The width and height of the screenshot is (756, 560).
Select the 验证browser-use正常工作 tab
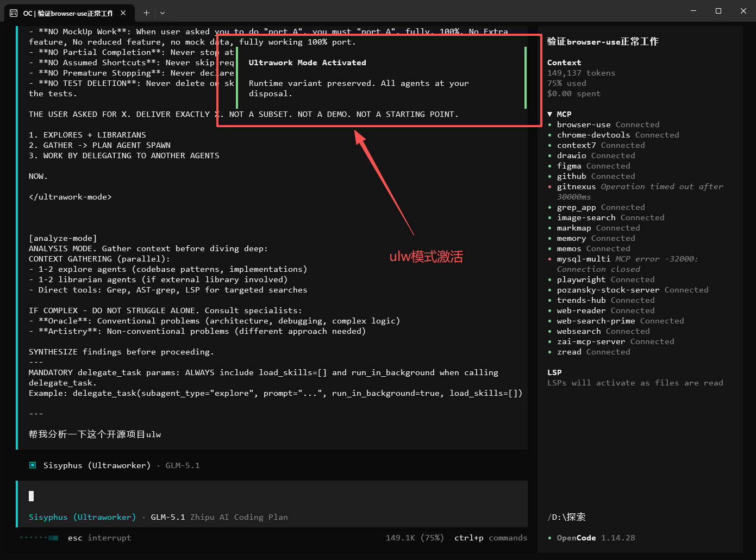coord(68,13)
